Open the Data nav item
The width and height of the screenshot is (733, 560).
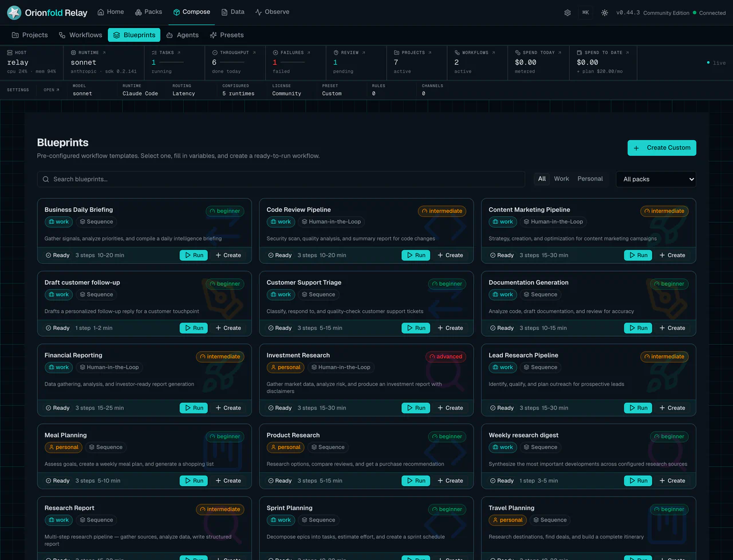click(233, 12)
